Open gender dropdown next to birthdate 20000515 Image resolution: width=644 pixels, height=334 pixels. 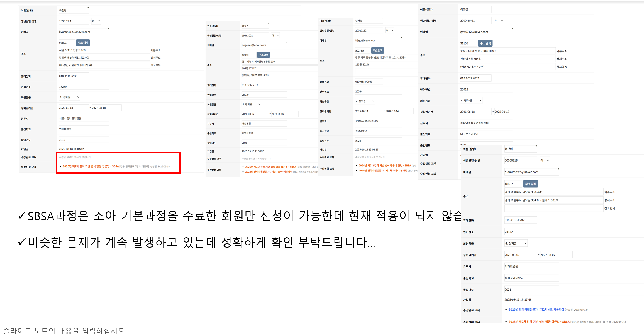point(545,160)
